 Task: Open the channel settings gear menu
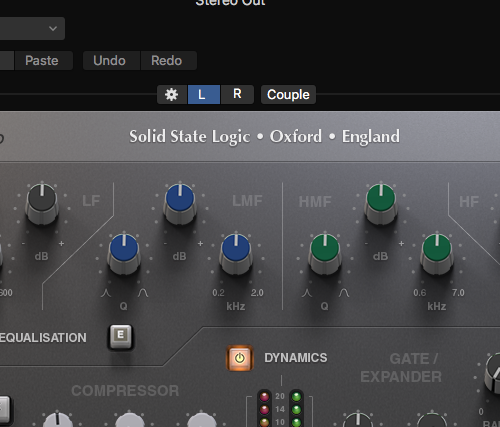(172, 95)
